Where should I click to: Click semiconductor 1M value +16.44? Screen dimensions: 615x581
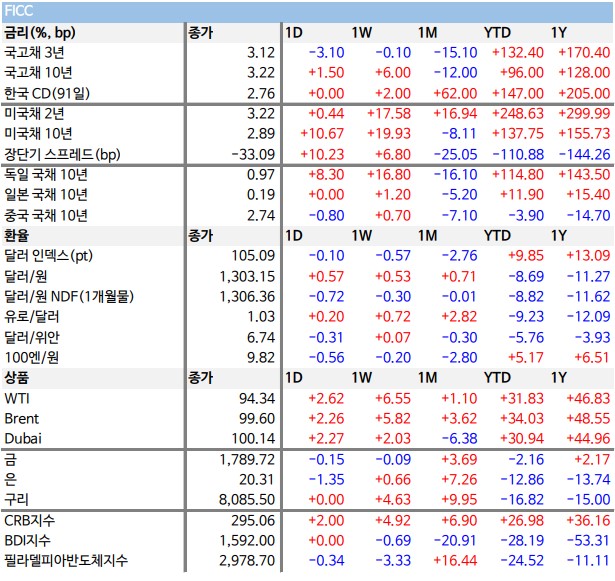pos(455,560)
